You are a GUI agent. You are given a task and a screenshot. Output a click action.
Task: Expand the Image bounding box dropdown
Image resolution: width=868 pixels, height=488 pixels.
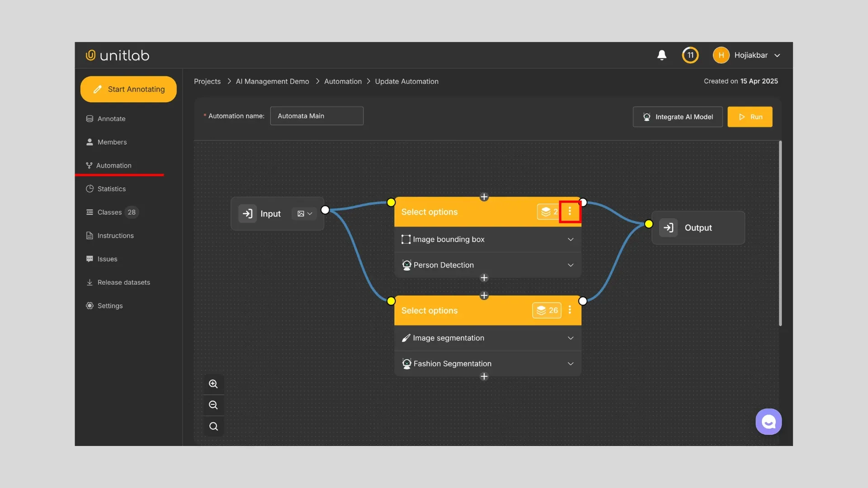pyautogui.click(x=570, y=239)
